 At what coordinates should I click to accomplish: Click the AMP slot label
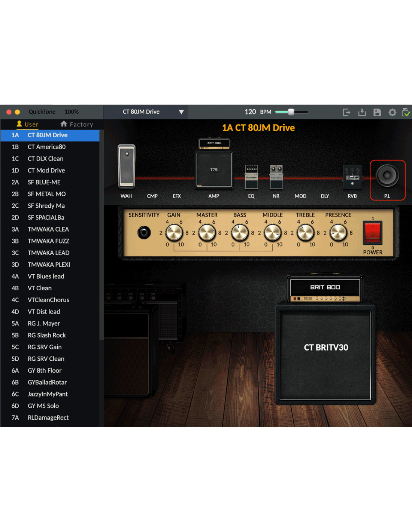click(x=214, y=196)
